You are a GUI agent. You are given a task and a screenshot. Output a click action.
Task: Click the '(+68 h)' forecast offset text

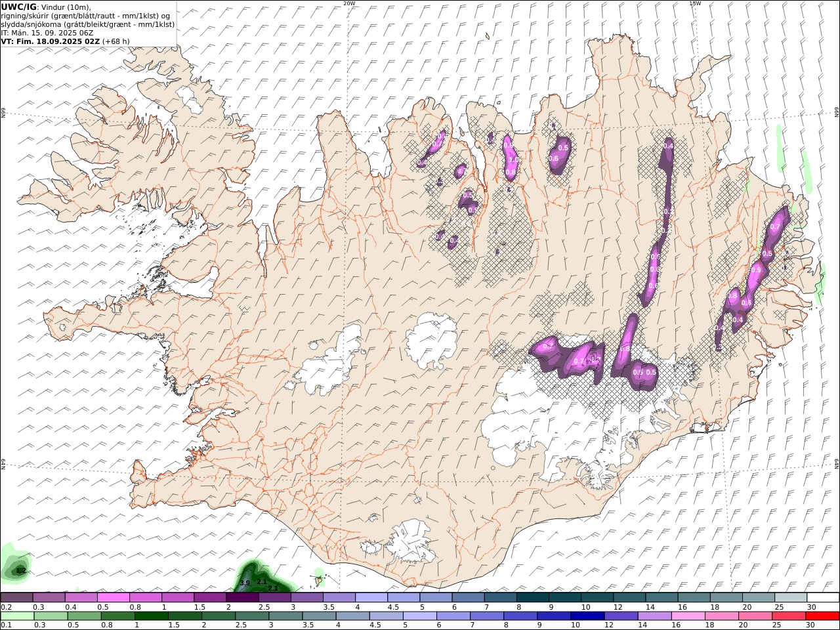116,41
